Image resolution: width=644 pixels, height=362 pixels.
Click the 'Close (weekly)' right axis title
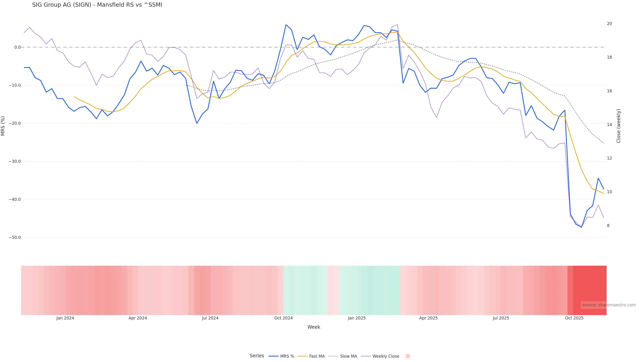point(619,126)
